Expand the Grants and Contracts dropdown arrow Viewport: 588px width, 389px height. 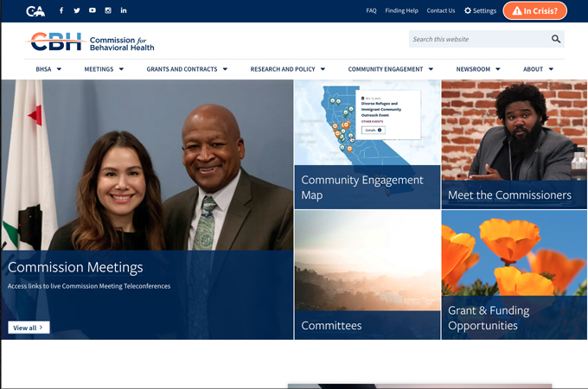tap(225, 69)
